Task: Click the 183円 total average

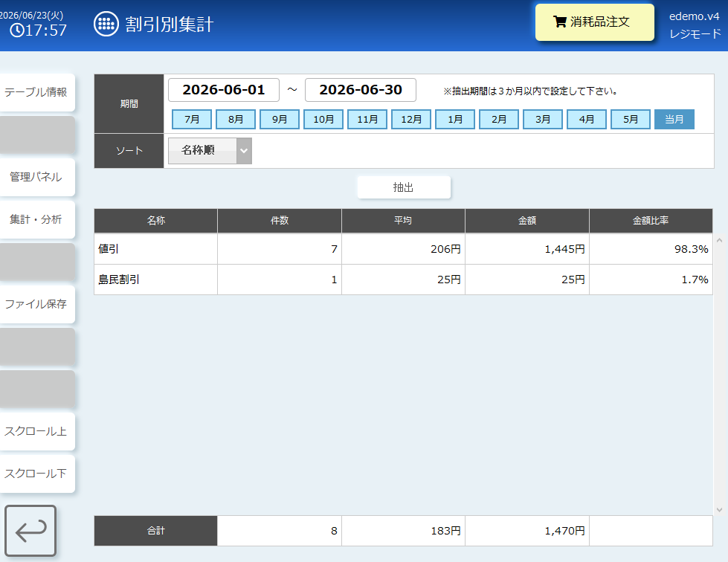Action: (x=403, y=531)
